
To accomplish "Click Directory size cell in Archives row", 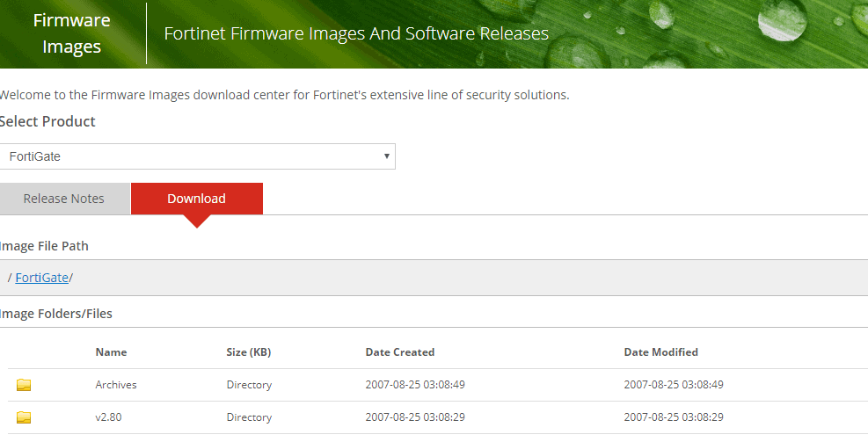I will click(249, 385).
